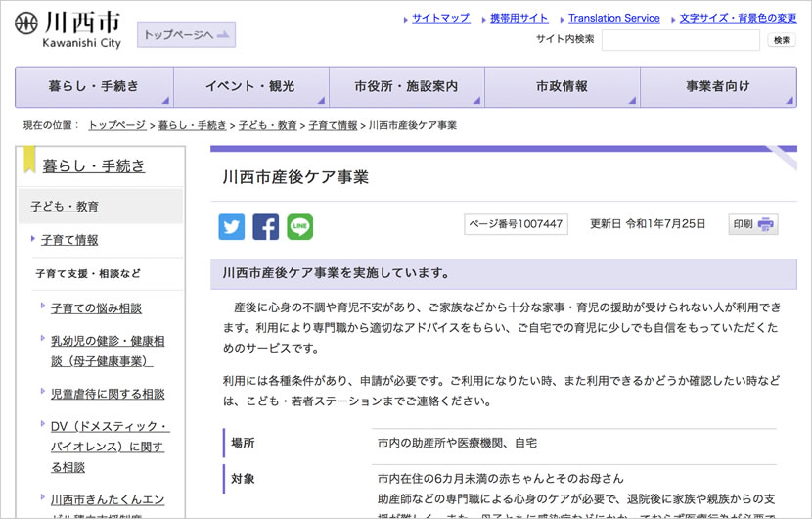This screenshot has height=519, width=812.
Task: Click the 場所 row label
Action: pyautogui.click(x=243, y=444)
